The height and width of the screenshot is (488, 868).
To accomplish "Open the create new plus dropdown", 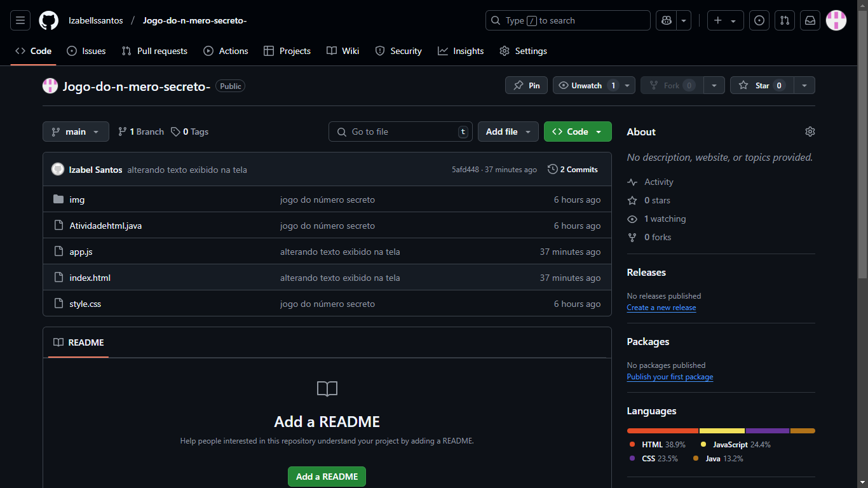I will (725, 20).
